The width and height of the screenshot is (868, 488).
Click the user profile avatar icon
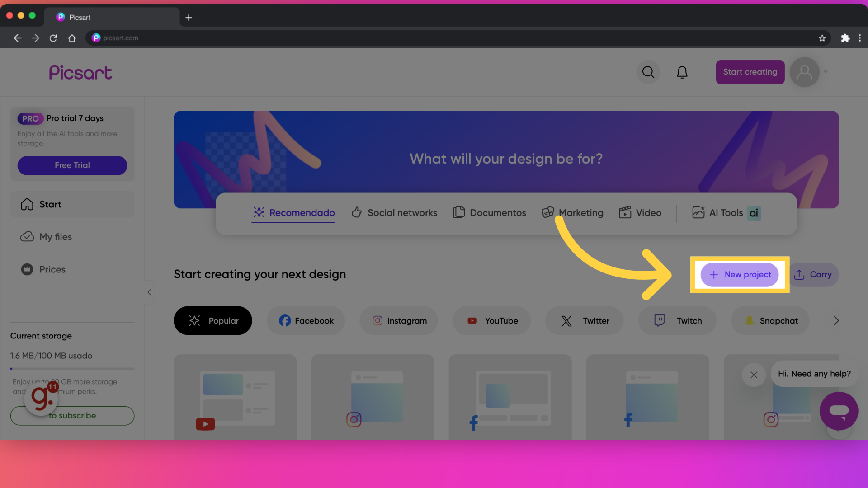tap(805, 72)
